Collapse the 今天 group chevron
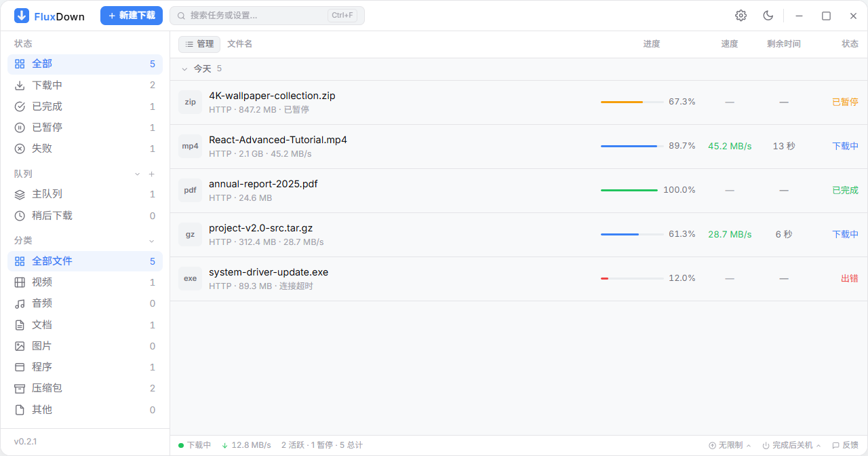 [x=184, y=69]
